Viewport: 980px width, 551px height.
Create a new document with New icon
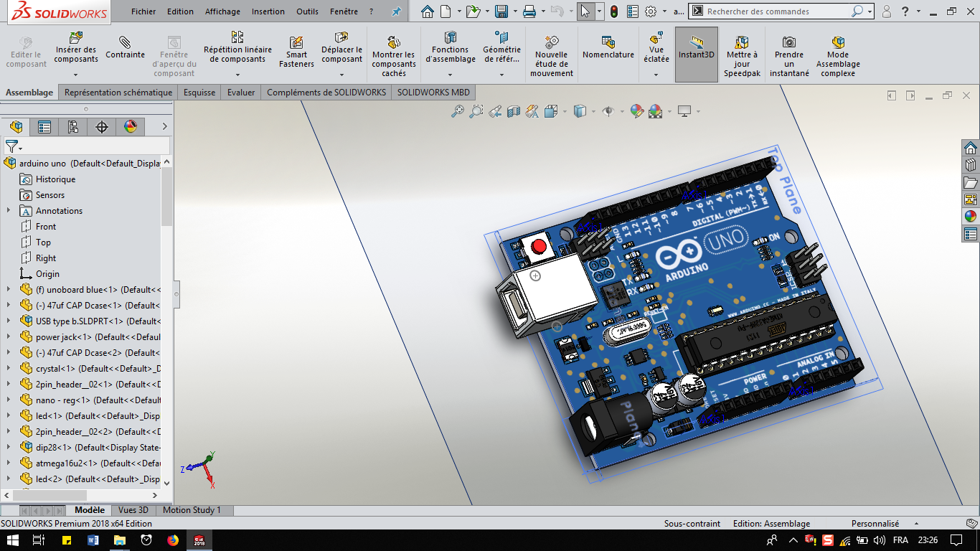click(446, 11)
